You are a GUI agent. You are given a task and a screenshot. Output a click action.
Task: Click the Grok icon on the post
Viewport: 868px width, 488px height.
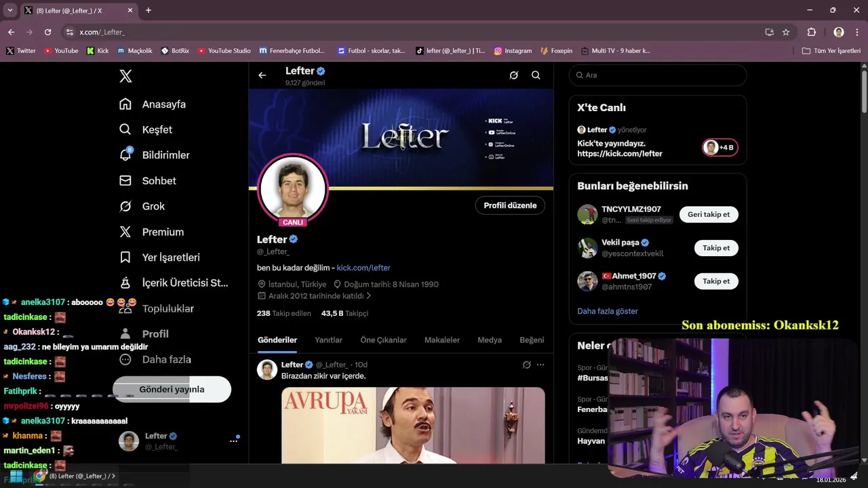pos(526,365)
